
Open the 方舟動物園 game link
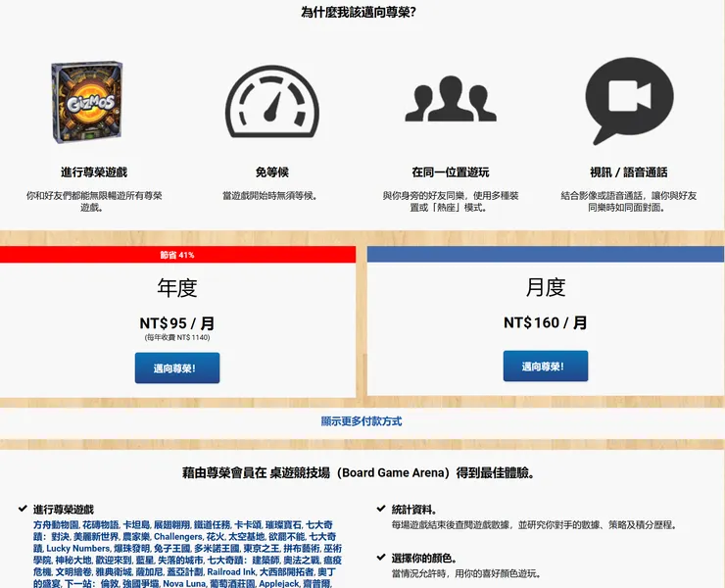pos(56,525)
